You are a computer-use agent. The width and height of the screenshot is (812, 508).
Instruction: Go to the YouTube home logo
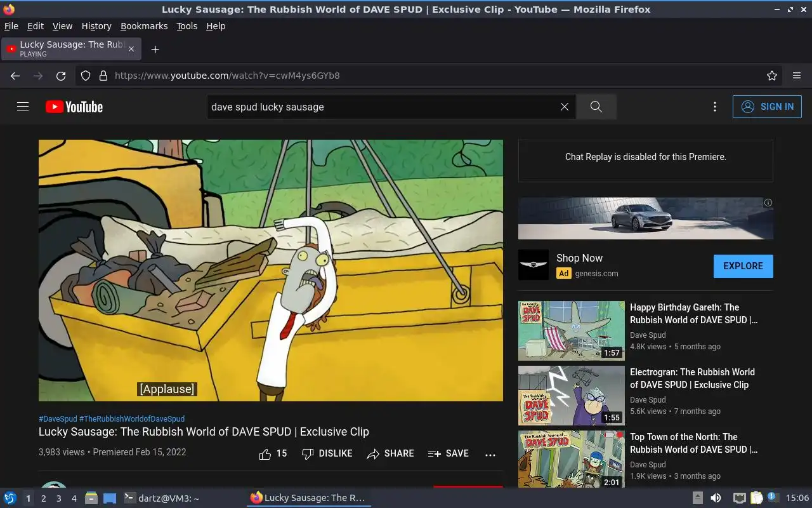[74, 107]
